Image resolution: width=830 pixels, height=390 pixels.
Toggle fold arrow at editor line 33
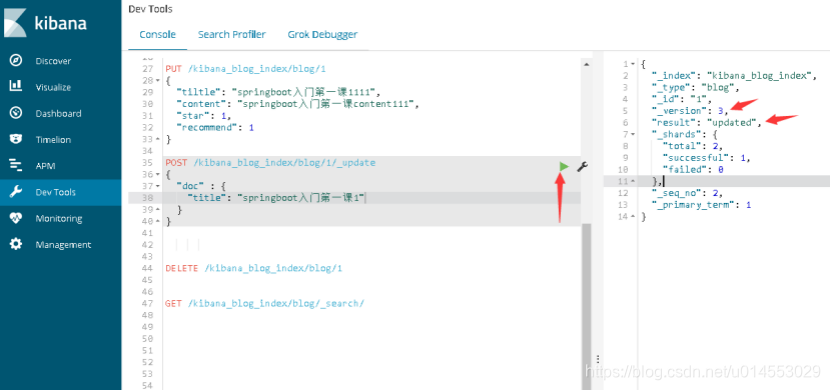[158, 139]
